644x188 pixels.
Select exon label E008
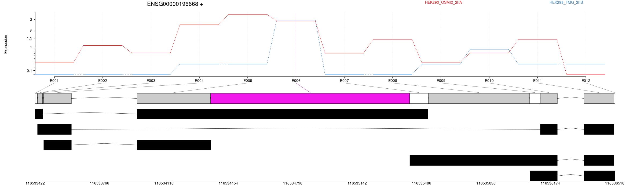tap(393, 81)
